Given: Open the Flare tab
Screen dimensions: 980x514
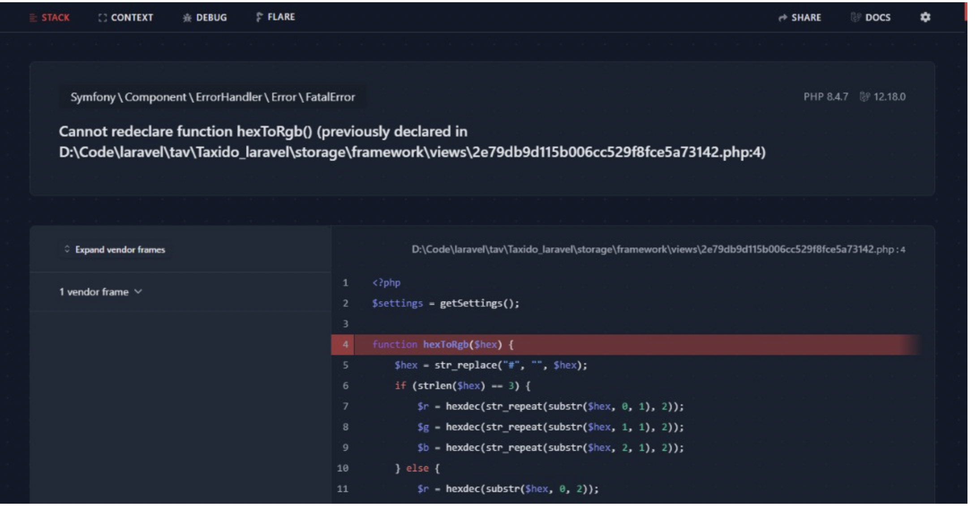Looking at the screenshot, I should (x=275, y=17).
